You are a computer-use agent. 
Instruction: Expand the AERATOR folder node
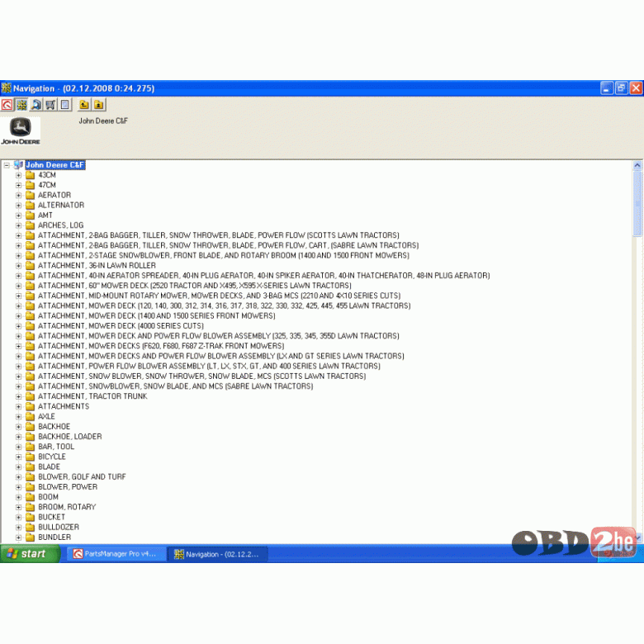click(x=18, y=196)
